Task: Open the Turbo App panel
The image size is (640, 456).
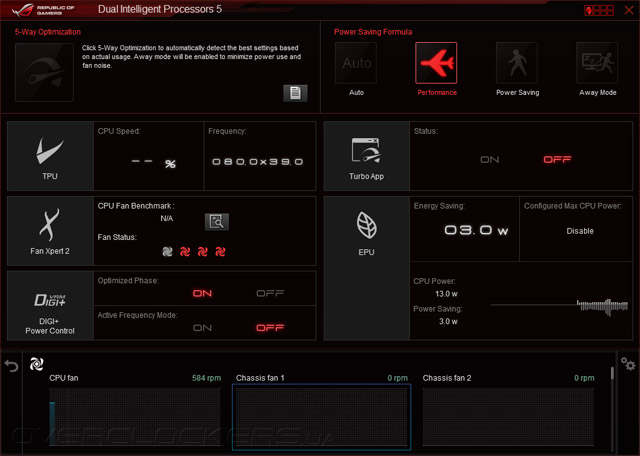Action: click(367, 156)
